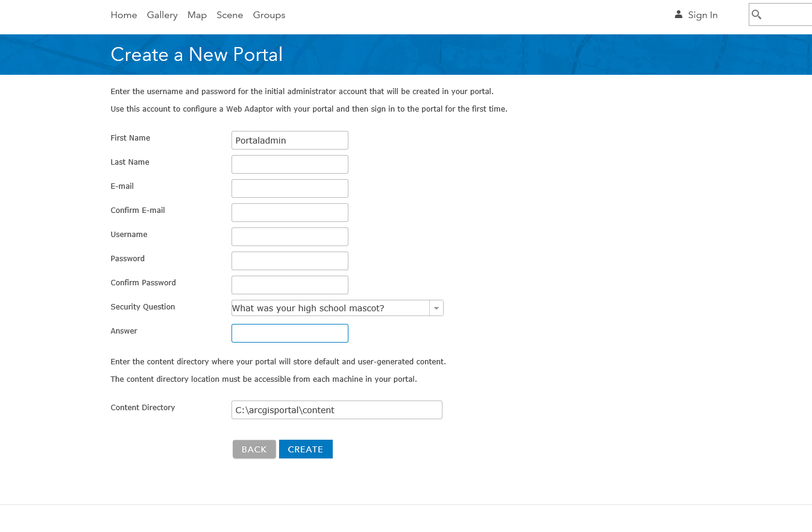
Task: Go to the Gallery page
Action: tap(162, 15)
